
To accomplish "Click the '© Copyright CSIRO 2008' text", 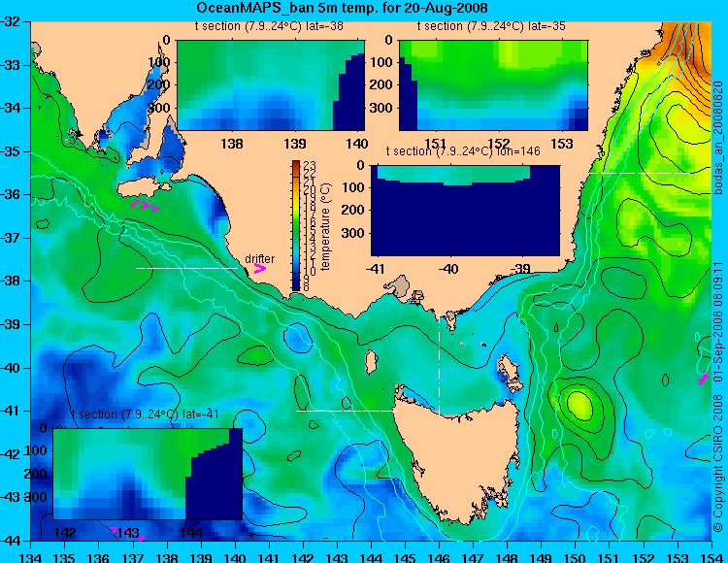I will (718, 464).
